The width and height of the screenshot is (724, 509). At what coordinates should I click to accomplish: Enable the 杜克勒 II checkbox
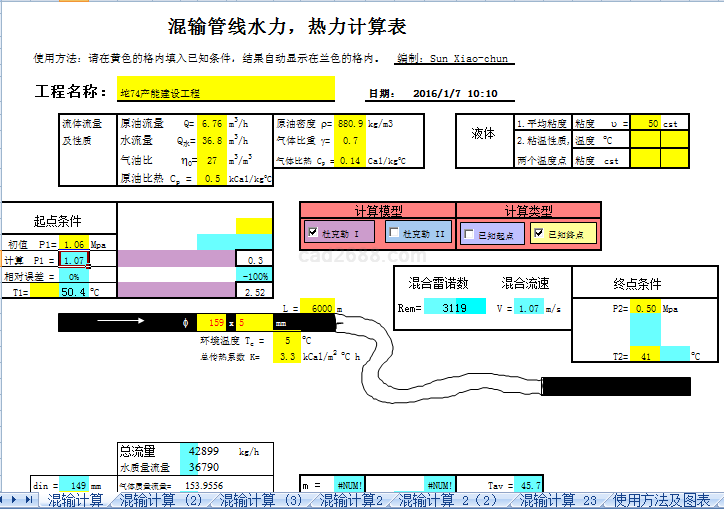coord(394,233)
